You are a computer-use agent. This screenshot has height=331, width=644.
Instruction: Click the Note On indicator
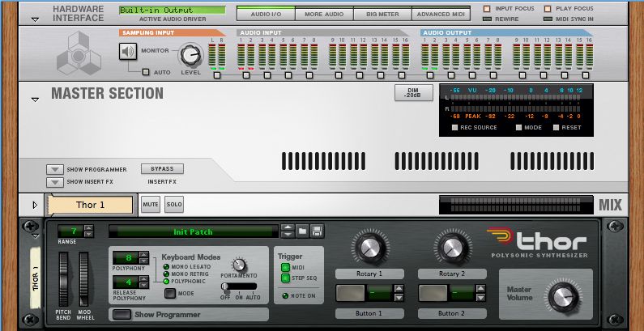click(285, 295)
